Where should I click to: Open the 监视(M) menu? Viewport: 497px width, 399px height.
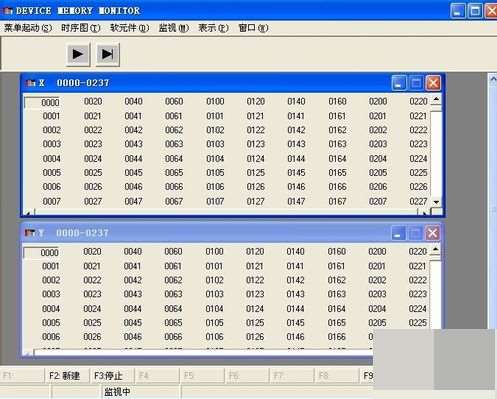tap(174, 28)
